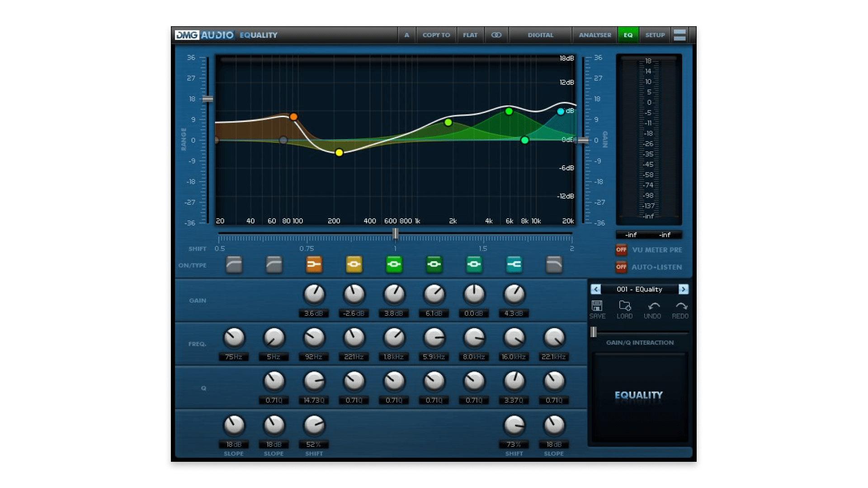This screenshot has height=488, width=868.
Task: Toggle the dark green bell band button
Action: point(434,264)
